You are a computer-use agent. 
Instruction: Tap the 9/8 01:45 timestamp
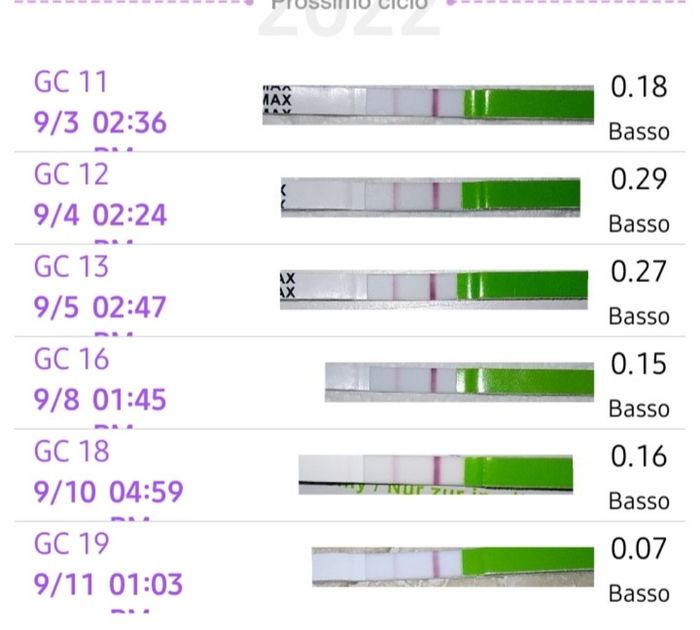point(100,400)
